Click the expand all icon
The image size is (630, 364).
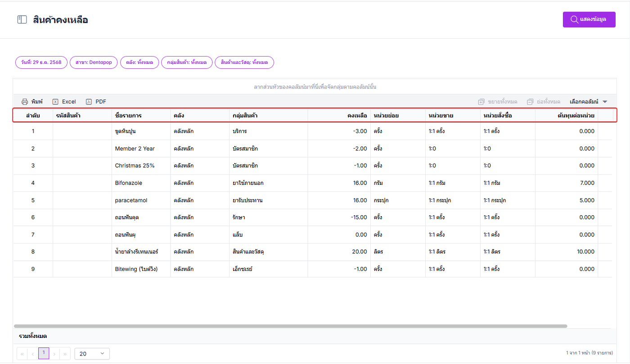click(481, 102)
